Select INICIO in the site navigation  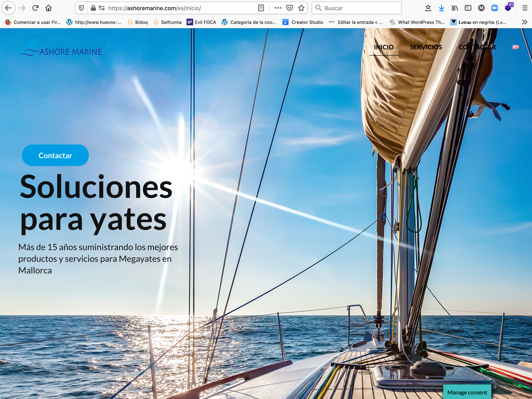pyautogui.click(x=384, y=47)
